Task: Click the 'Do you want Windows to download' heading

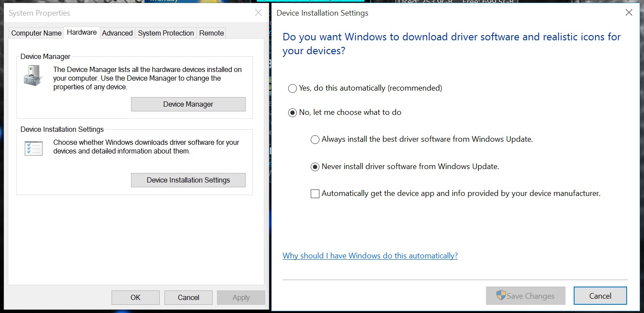Action: 452,44
